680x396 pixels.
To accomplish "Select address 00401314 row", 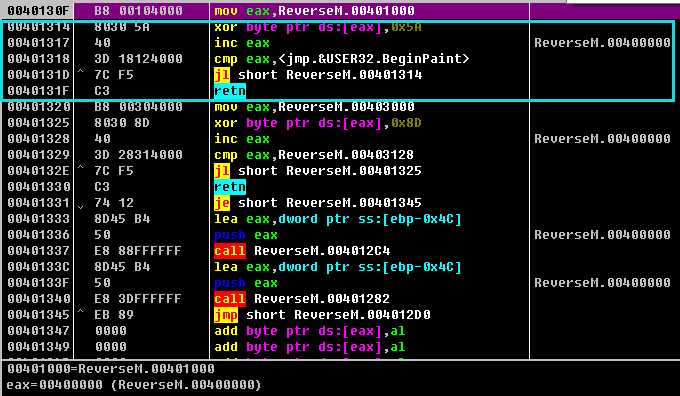I will [x=38, y=27].
